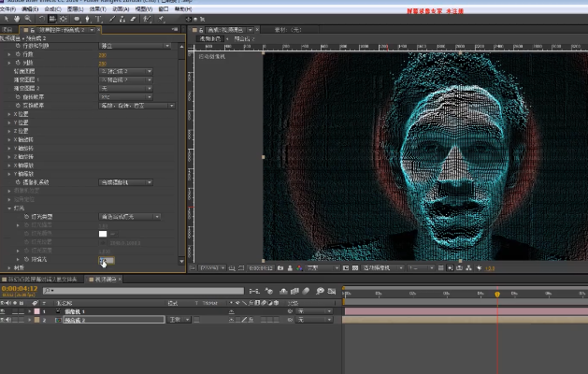Collapse the 灯光 property group
588x374 pixels.
[9, 208]
